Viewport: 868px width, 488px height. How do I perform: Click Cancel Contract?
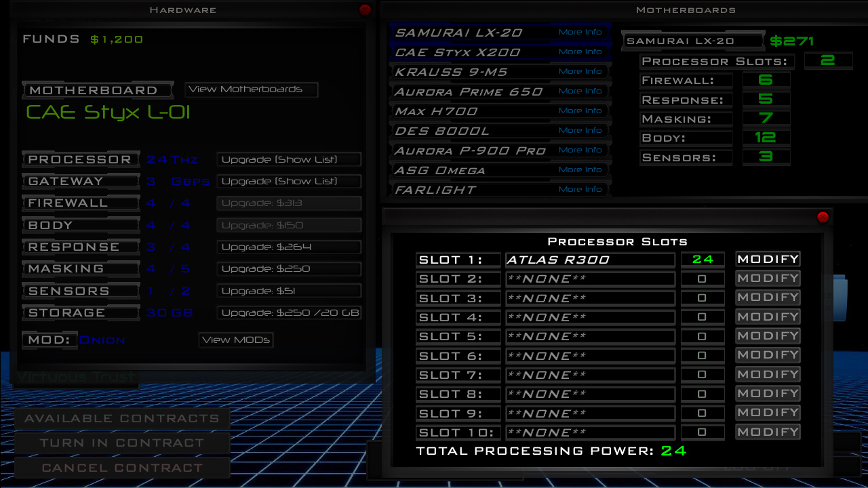(x=122, y=467)
